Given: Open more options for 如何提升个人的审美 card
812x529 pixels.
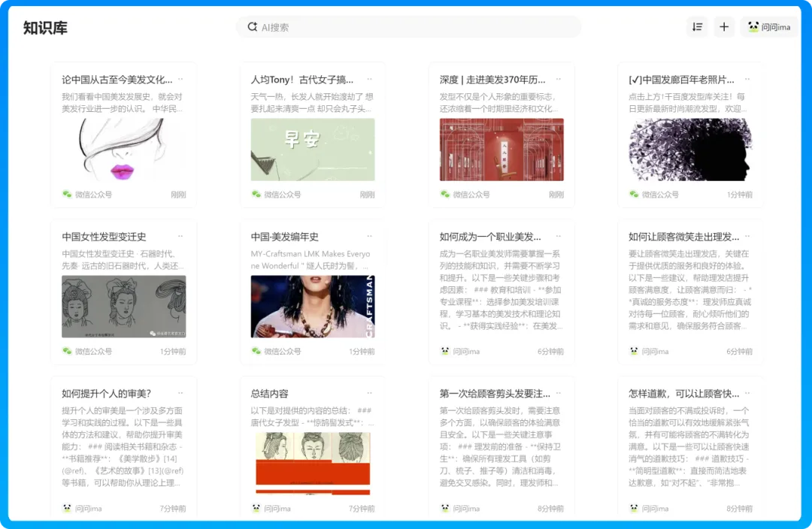Looking at the screenshot, I should pos(180,393).
